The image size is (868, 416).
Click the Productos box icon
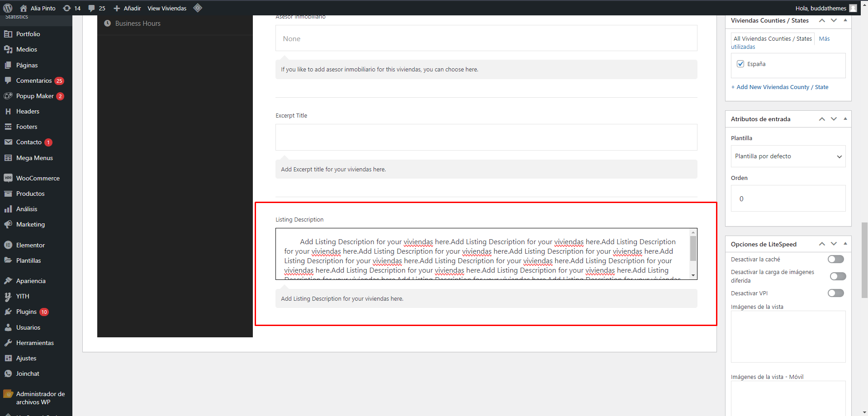pyautogui.click(x=8, y=194)
